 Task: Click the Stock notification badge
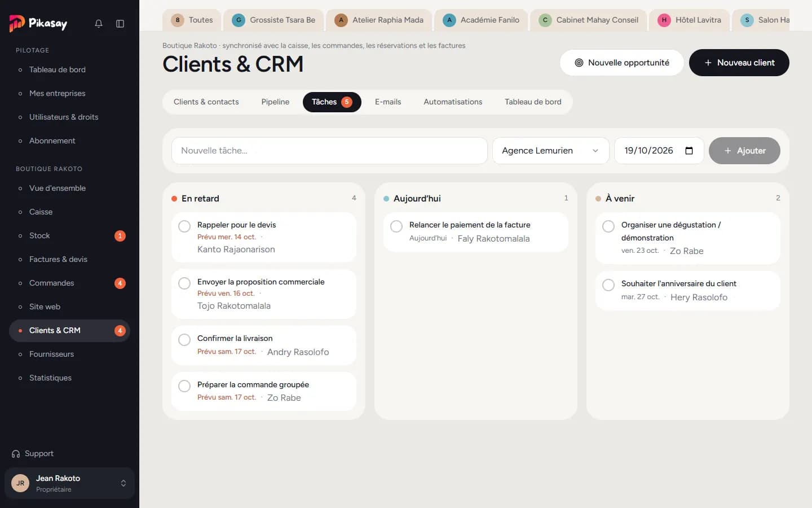pyautogui.click(x=120, y=236)
